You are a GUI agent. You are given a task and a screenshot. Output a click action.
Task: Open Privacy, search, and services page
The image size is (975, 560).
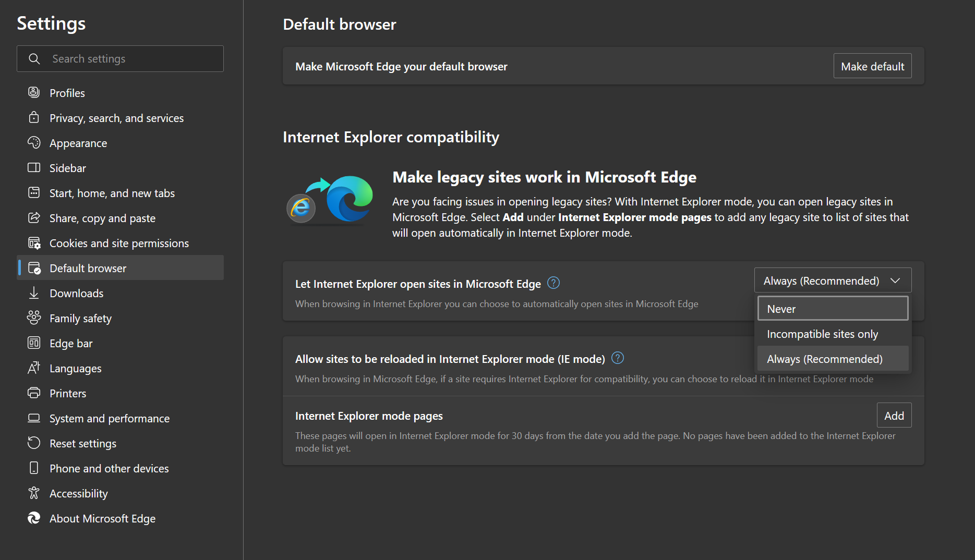click(x=120, y=118)
